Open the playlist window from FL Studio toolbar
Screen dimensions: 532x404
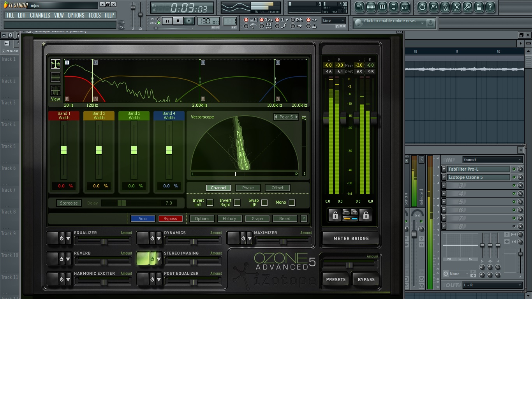point(359,7)
